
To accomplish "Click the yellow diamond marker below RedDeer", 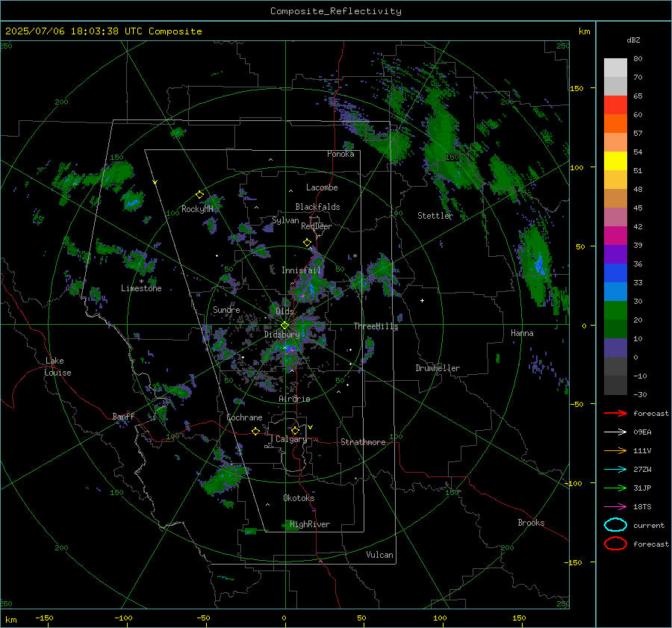I will 307,243.
